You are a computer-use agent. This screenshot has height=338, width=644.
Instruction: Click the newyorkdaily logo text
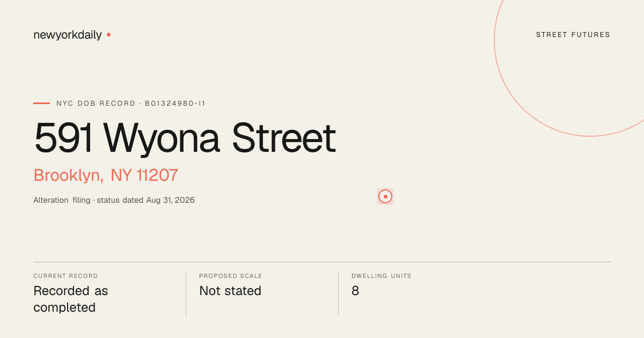click(68, 35)
